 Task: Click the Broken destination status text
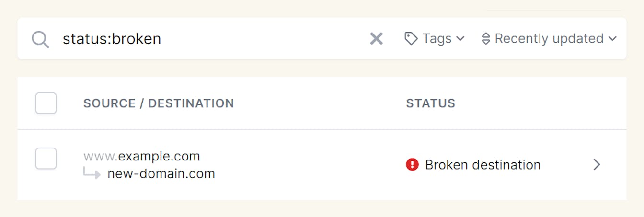click(x=483, y=165)
